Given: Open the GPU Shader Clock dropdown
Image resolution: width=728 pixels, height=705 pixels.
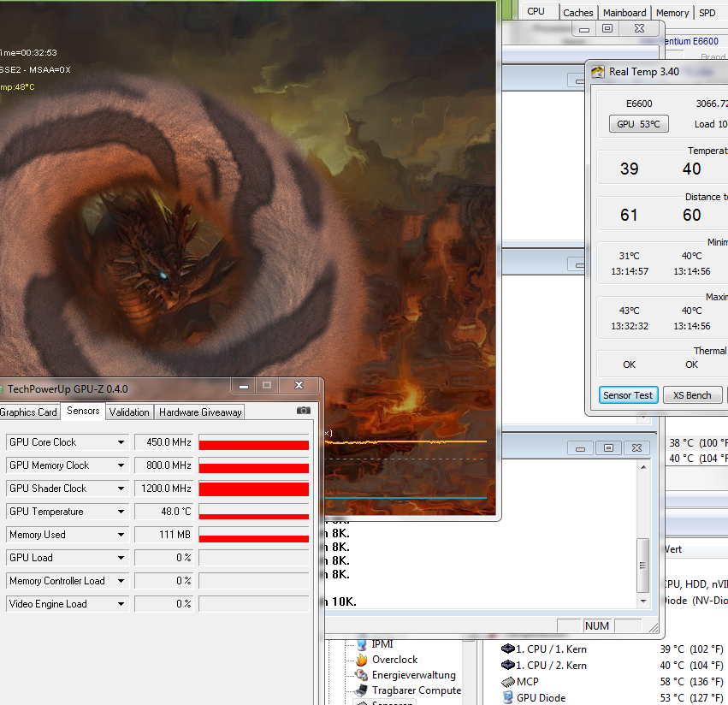Looking at the screenshot, I should pyautogui.click(x=121, y=489).
